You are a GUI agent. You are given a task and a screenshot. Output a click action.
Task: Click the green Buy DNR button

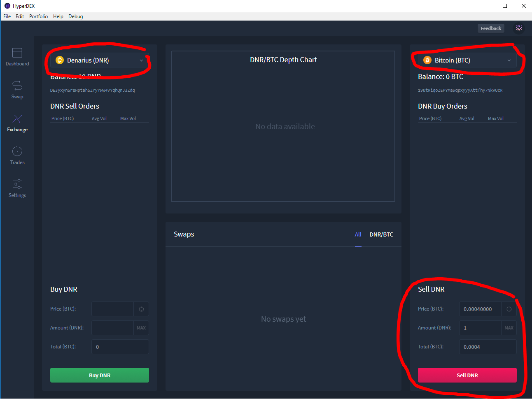100,375
